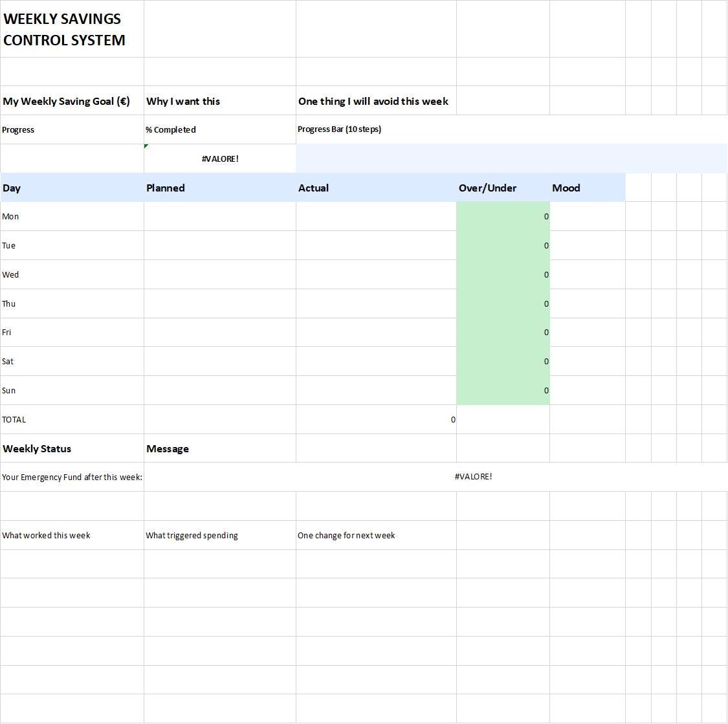Select the zero value in TOTAL row
This screenshot has height=724, width=728.
(375, 419)
